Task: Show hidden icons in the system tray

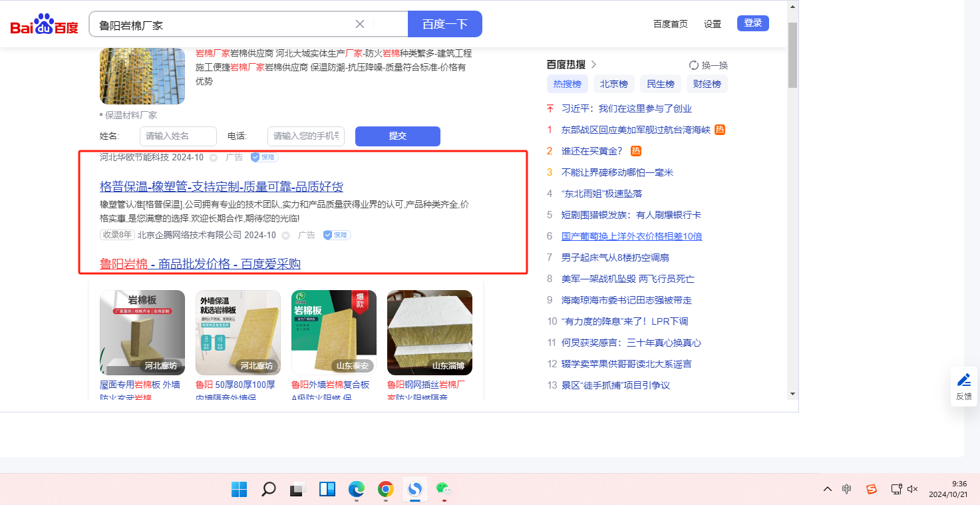Action: 828,489
